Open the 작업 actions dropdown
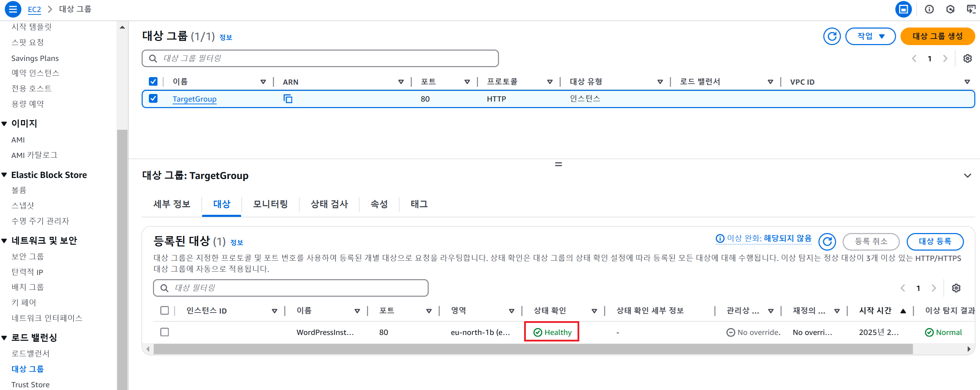Image resolution: width=980 pixels, height=390 pixels. 870,36
